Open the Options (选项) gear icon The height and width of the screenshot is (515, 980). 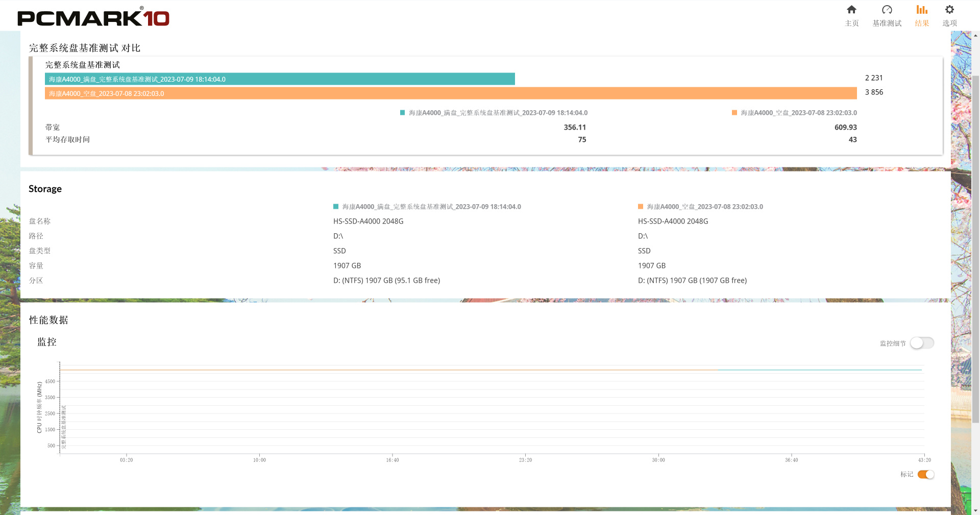[x=949, y=10]
